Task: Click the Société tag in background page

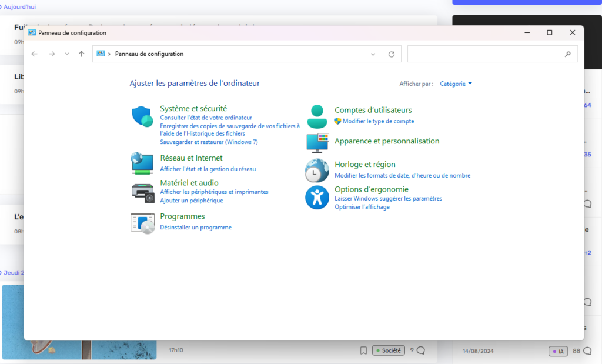Action: click(389, 350)
